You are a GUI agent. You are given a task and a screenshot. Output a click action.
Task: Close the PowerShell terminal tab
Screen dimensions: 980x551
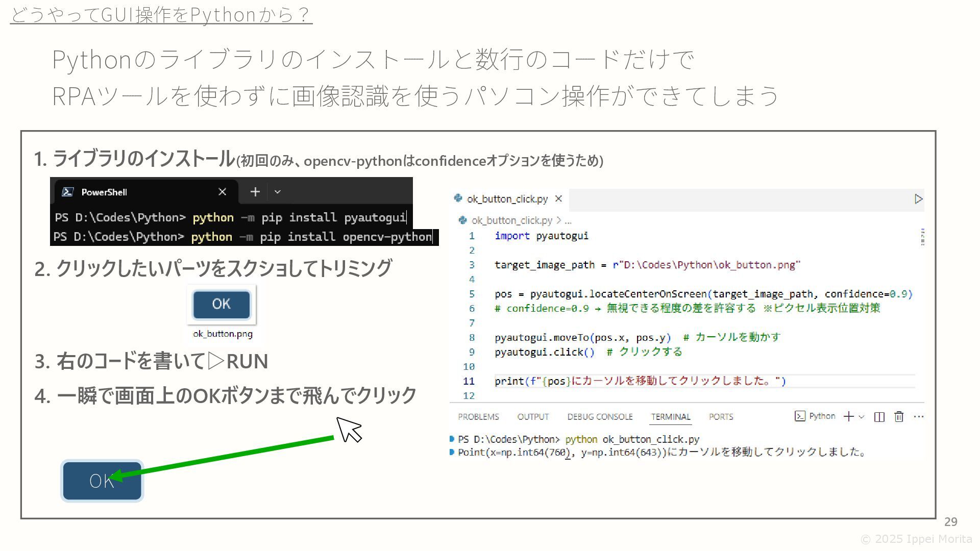click(222, 192)
